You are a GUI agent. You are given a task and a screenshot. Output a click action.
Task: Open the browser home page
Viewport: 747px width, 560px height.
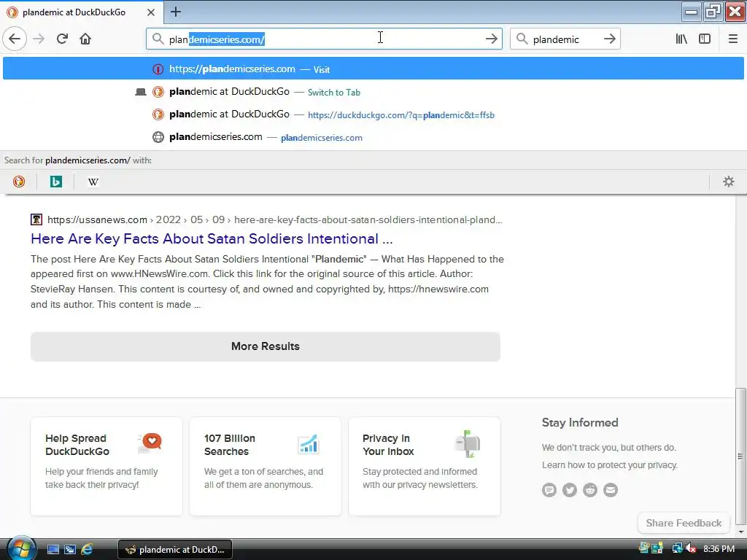[x=85, y=39]
